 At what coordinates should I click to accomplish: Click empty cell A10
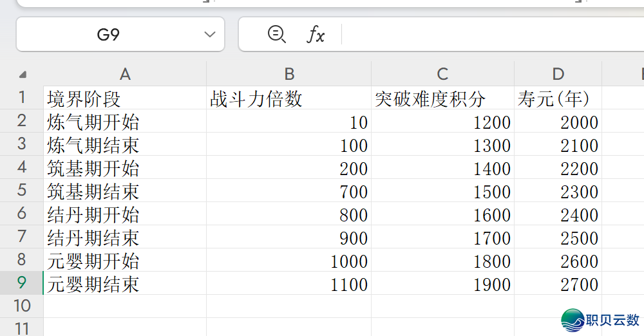[125, 306]
